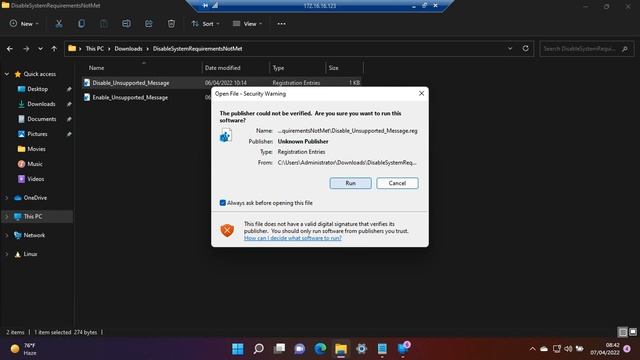Go forward with the right arrow
The image size is (640, 360).
26,49
